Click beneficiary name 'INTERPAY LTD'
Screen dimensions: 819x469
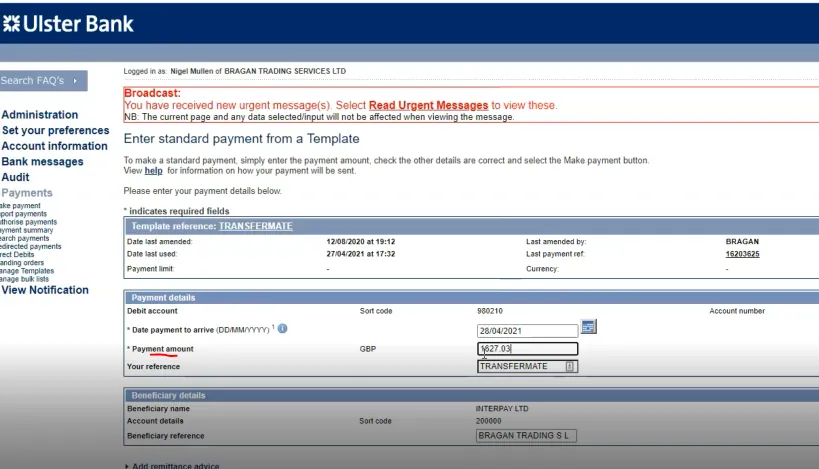[502, 408]
